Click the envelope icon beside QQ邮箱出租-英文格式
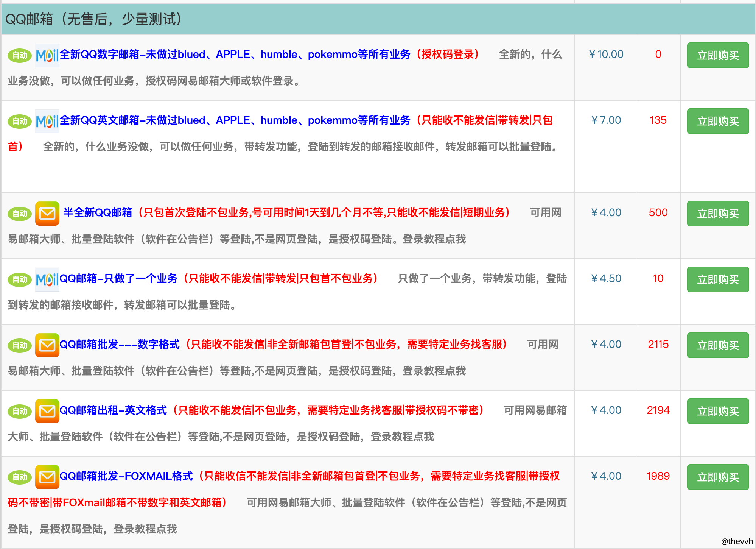The width and height of the screenshot is (756, 549). coord(47,411)
